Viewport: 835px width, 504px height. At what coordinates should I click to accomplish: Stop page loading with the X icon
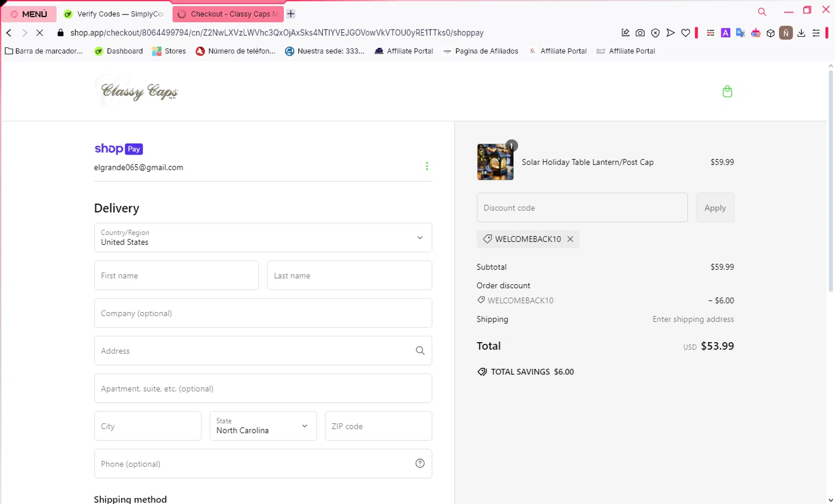(40, 33)
